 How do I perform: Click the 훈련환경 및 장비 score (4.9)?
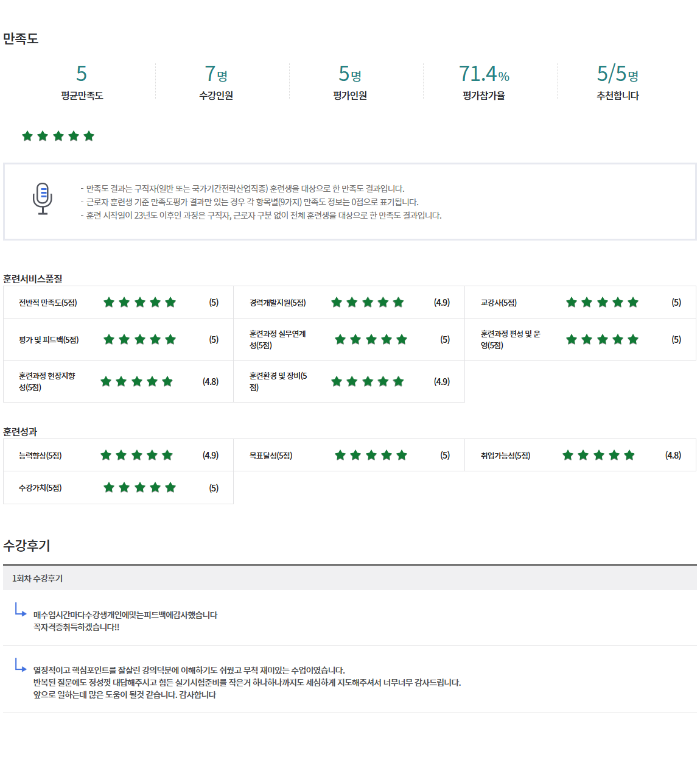coord(442,381)
